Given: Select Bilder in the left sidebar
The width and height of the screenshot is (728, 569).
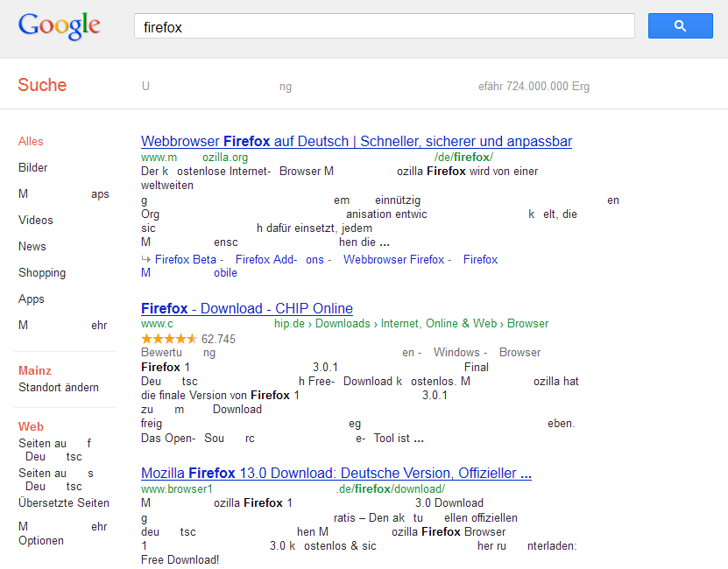Looking at the screenshot, I should (x=33, y=167).
